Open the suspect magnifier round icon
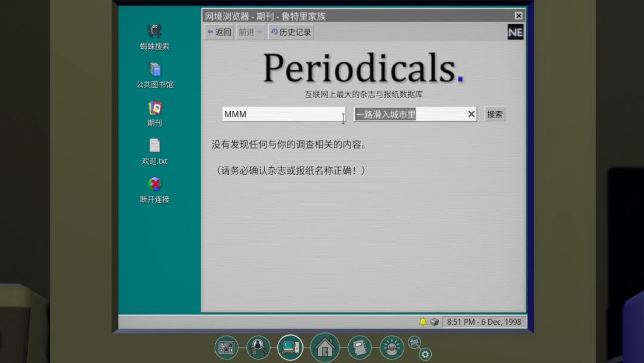Screen dimensions: 644x363 point(258,348)
